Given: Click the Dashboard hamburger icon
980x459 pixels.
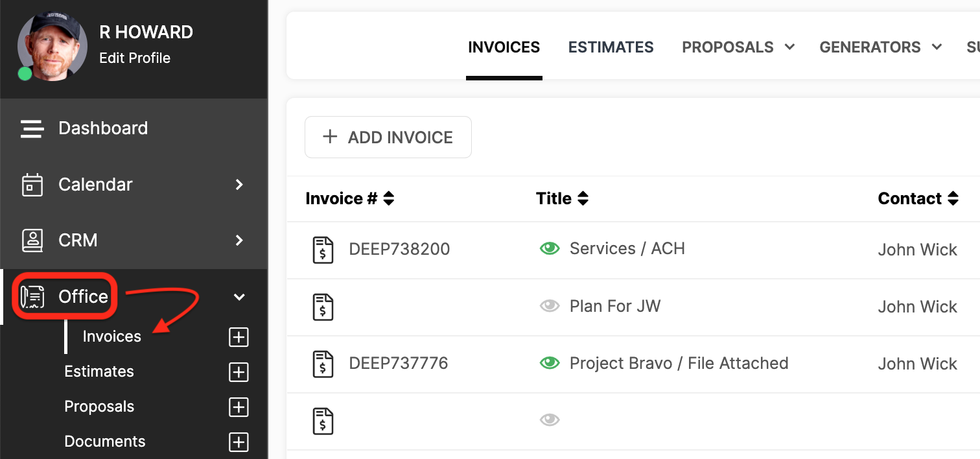Looking at the screenshot, I should 32,128.
